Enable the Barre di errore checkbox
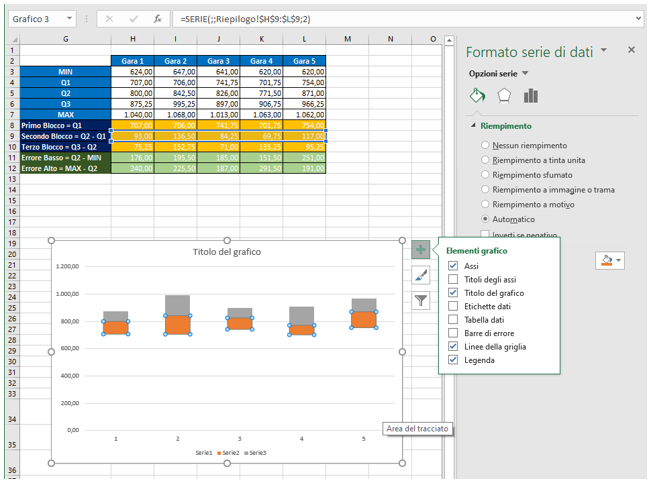Screen dimensions: 653x485 [x=454, y=333]
